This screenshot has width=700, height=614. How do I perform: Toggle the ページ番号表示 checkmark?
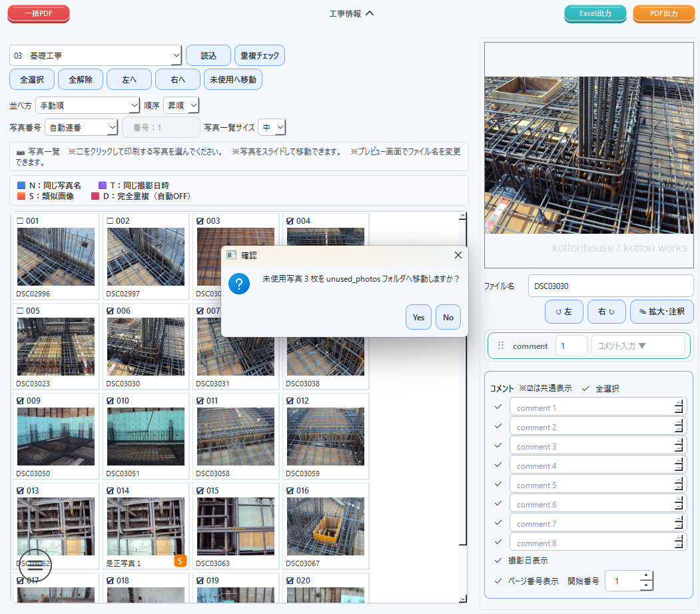pyautogui.click(x=498, y=581)
